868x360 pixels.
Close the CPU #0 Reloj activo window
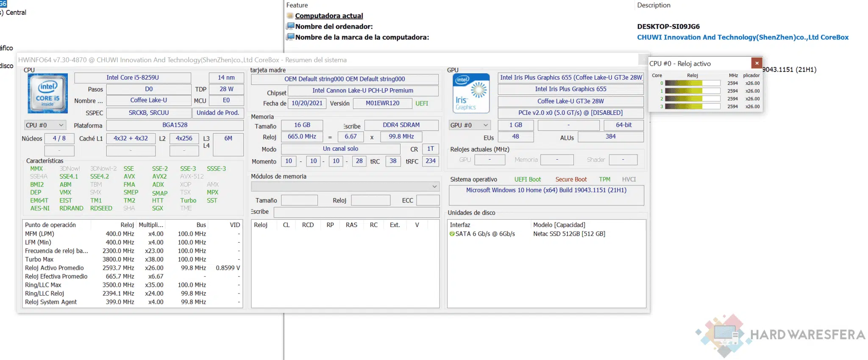tap(757, 63)
